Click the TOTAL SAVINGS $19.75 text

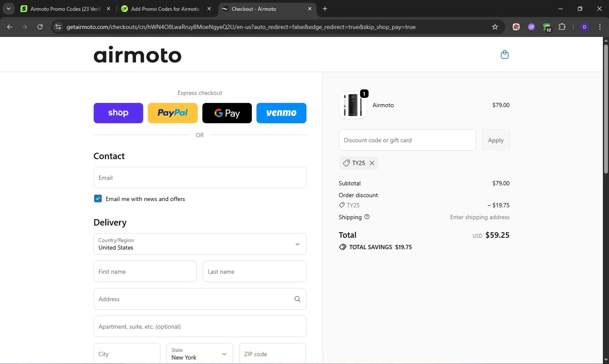380,247
